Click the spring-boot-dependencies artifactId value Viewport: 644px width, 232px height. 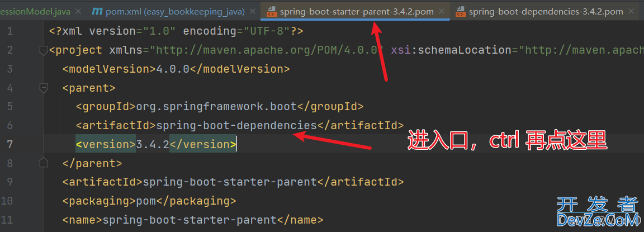(236, 125)
